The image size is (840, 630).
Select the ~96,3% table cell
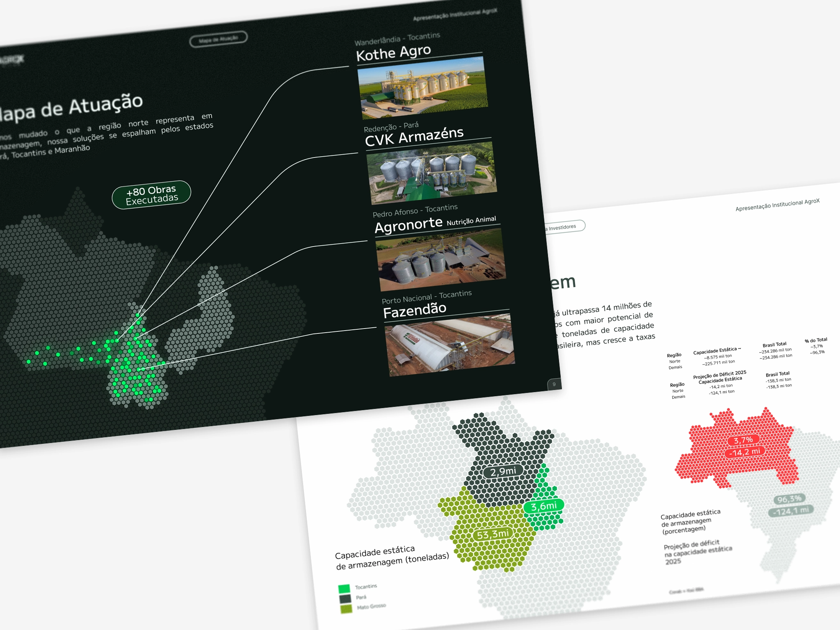coord(817,352)
